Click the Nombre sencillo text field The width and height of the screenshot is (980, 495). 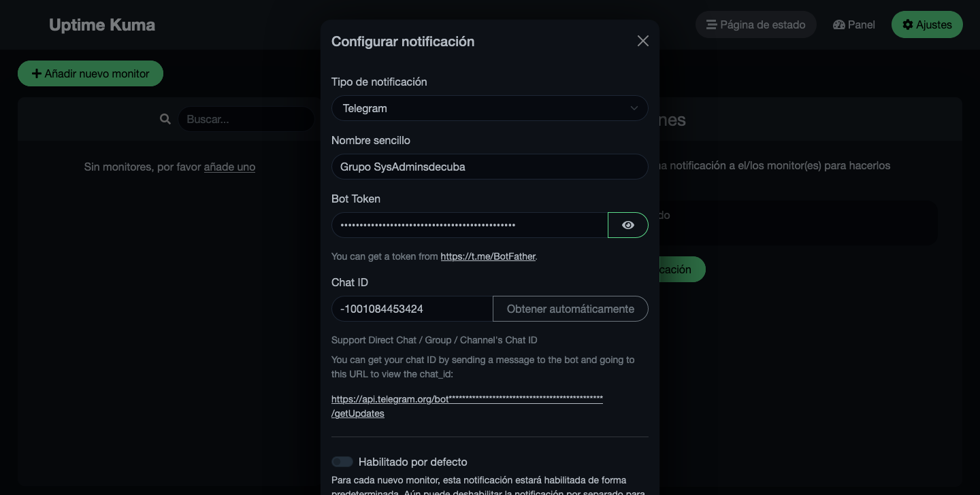490,167
